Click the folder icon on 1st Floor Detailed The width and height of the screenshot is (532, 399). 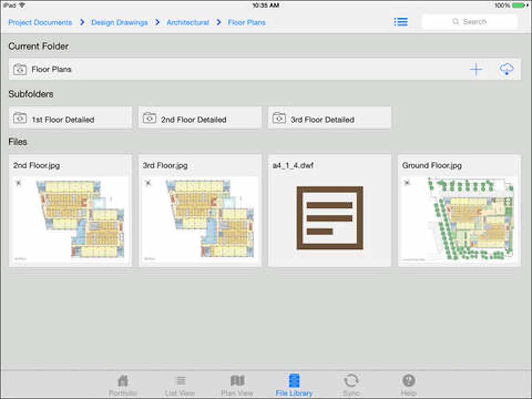(21, 118)
